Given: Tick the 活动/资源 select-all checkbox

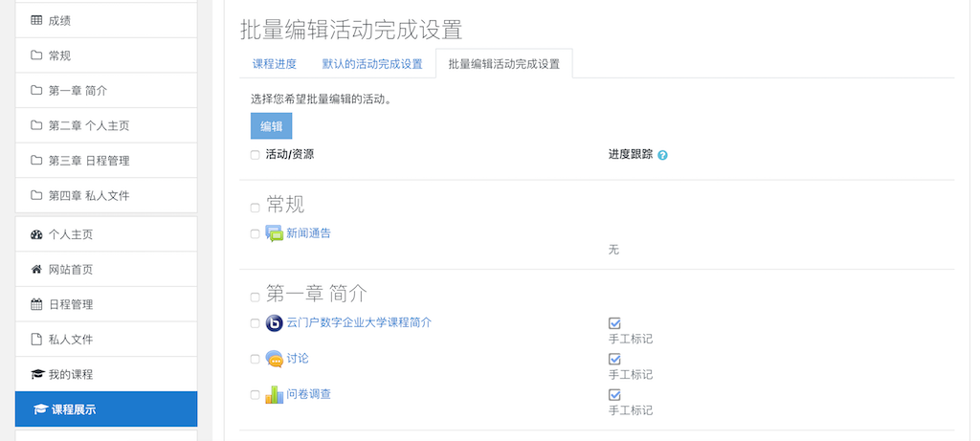Looking at the screenshot, I should point(255,155).
